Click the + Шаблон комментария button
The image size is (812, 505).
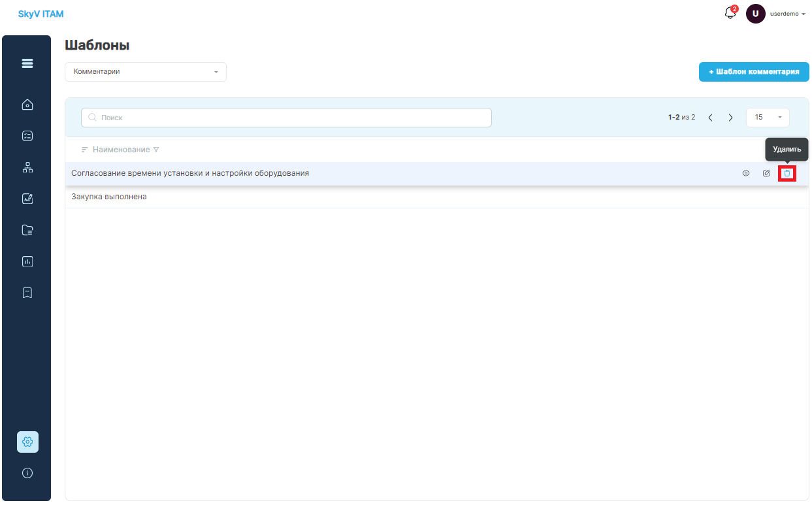[x=754, y=72]
